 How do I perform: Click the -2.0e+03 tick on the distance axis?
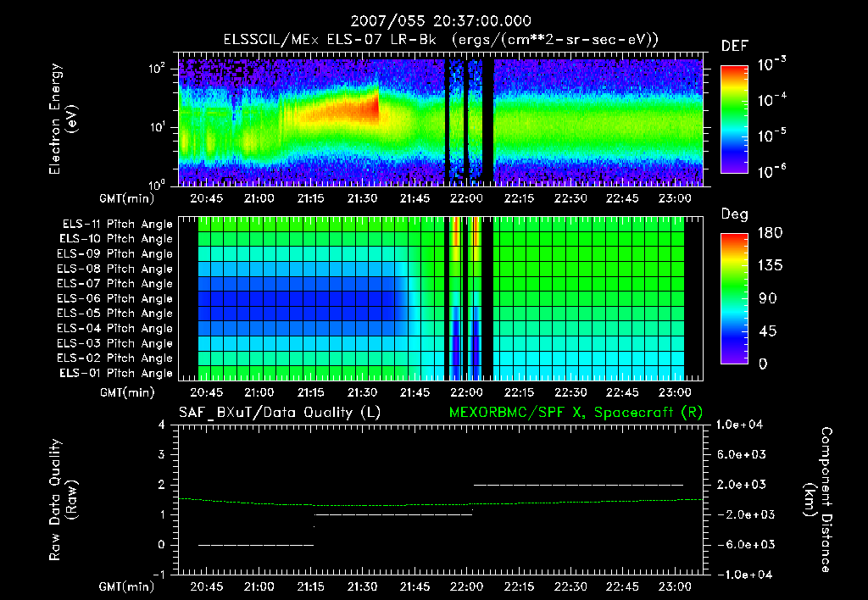pyautogui.click(x=746, y=514)
